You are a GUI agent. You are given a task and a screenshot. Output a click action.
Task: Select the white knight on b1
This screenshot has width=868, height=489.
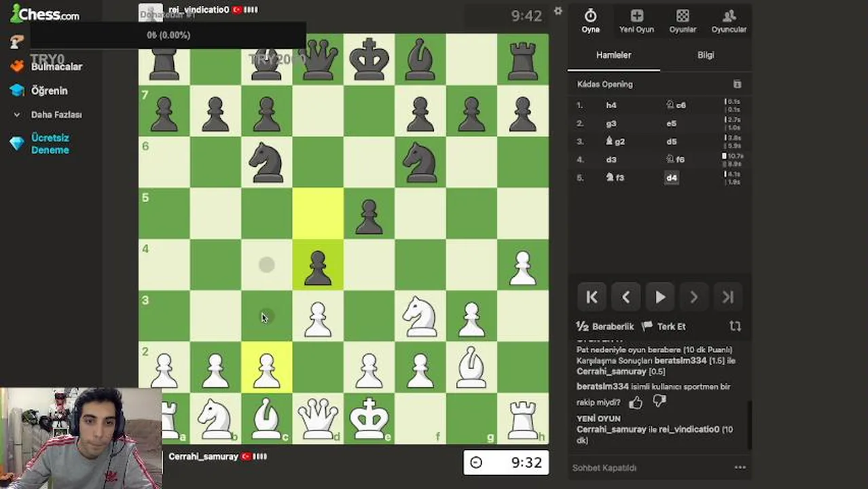215,418
